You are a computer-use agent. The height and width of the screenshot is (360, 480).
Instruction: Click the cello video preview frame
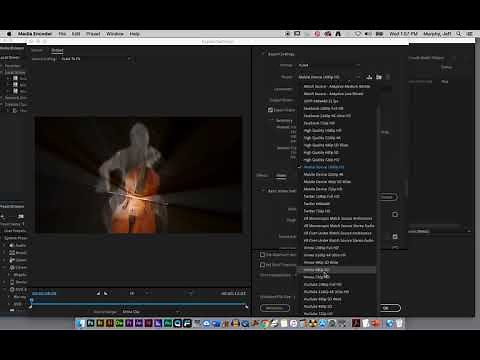(x=138, y=174)
